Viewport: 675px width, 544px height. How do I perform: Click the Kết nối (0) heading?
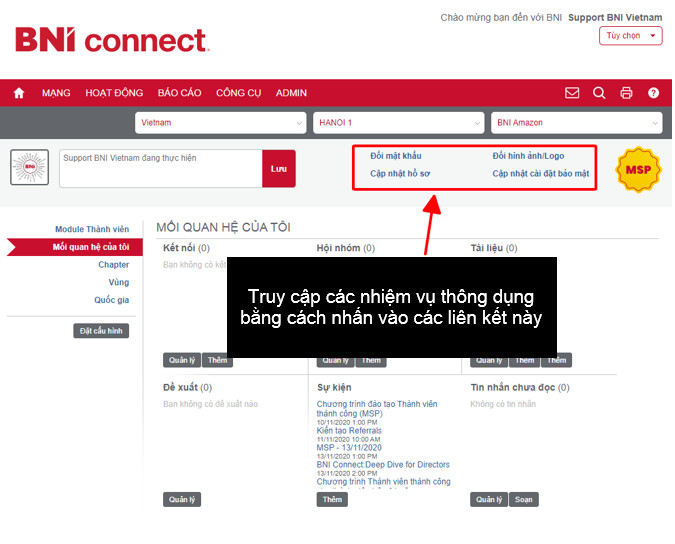click(186, 248)
